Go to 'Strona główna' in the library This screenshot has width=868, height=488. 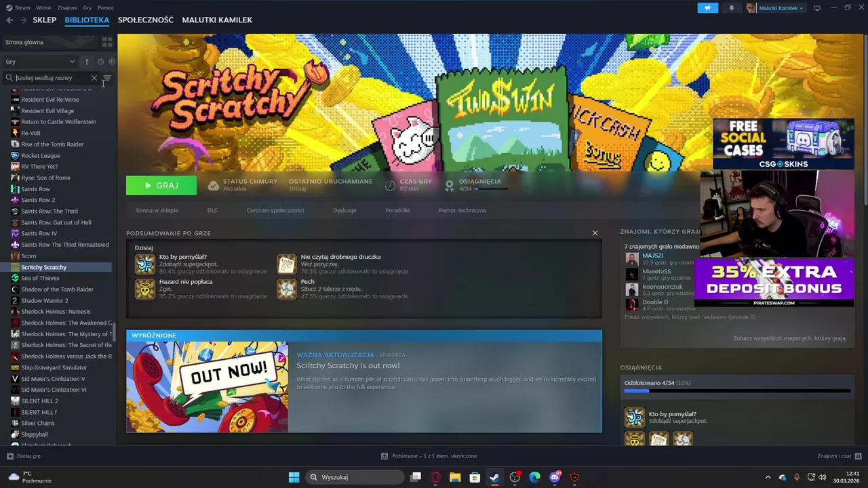point(24,42)
